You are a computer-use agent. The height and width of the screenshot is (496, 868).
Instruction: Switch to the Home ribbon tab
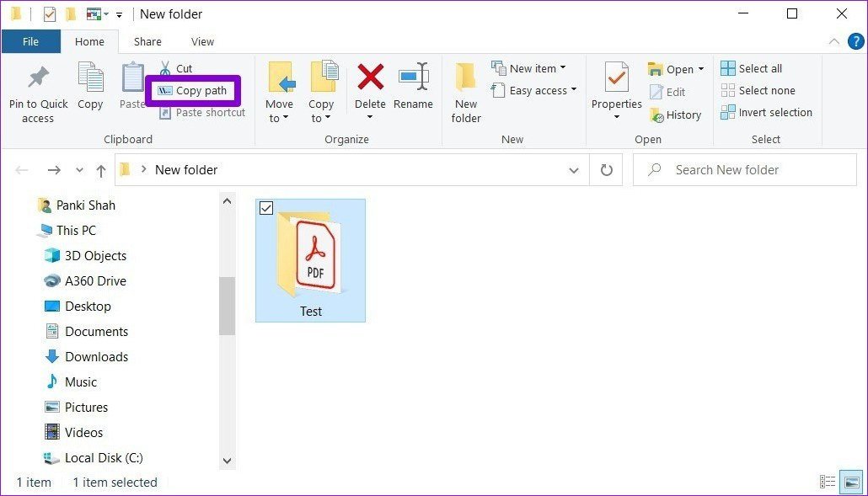point(89,41)
